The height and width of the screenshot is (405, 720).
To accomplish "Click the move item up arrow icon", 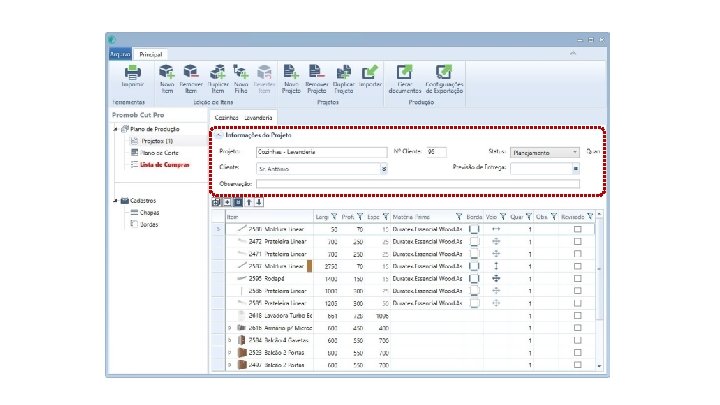I will (x=249, y=202).
